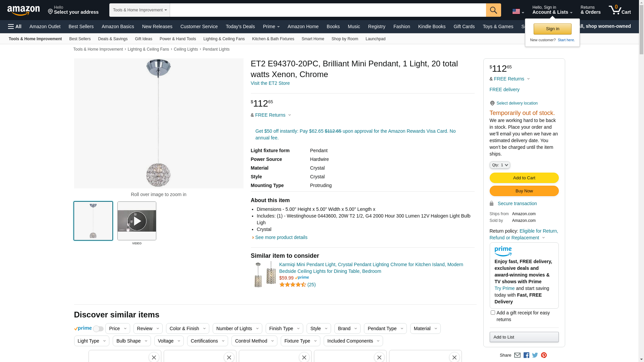Expand the Finish Type filter

pos(284,328)
